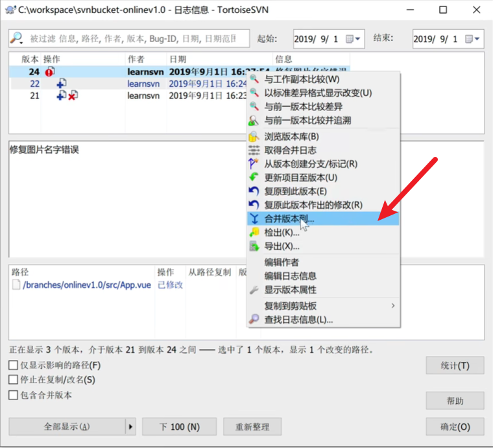Click the 日期 column header
The height and width of the screenshot is (448, 493).
[x=219, y=59]
